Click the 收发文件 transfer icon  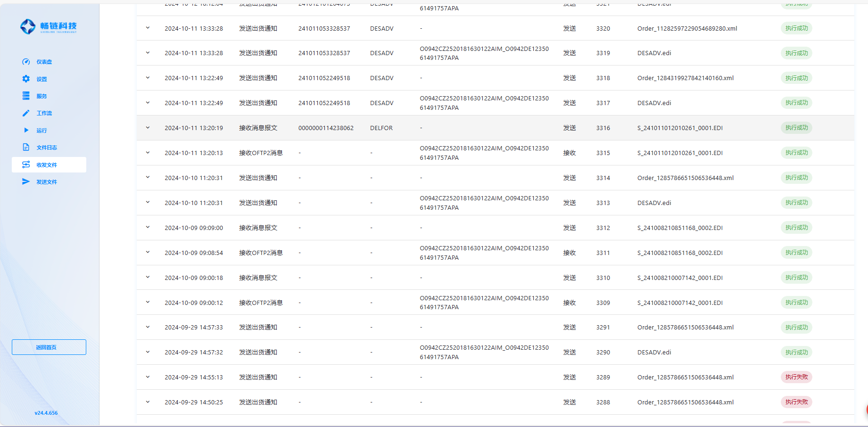[x=26, y=164]
